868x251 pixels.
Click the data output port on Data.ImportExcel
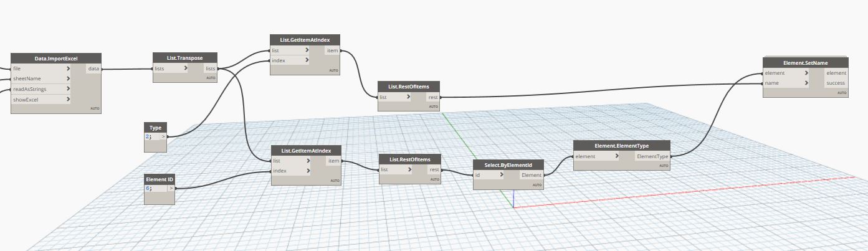coord(93,69)
